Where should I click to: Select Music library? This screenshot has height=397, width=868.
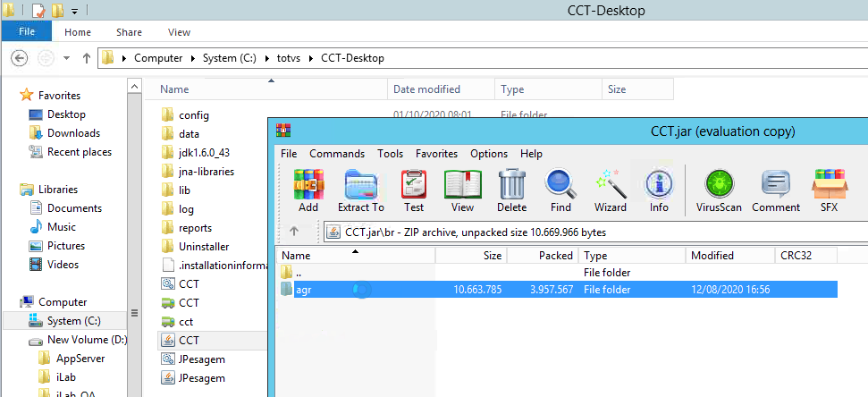point(53,227)
